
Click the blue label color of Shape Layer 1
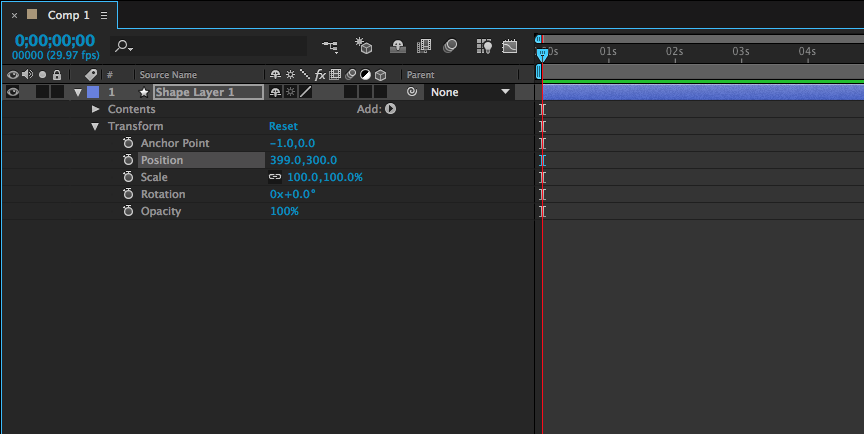(x=93, y=92)
